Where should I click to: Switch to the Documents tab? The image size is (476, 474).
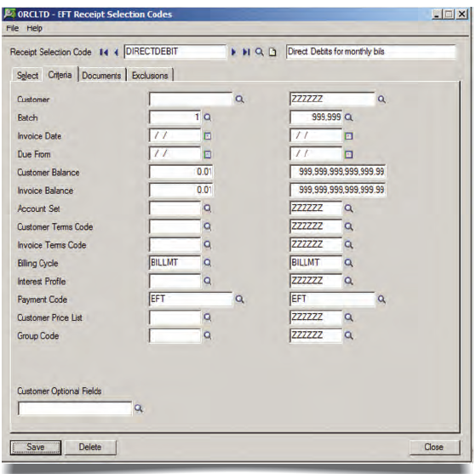click(x=101, y=75)
